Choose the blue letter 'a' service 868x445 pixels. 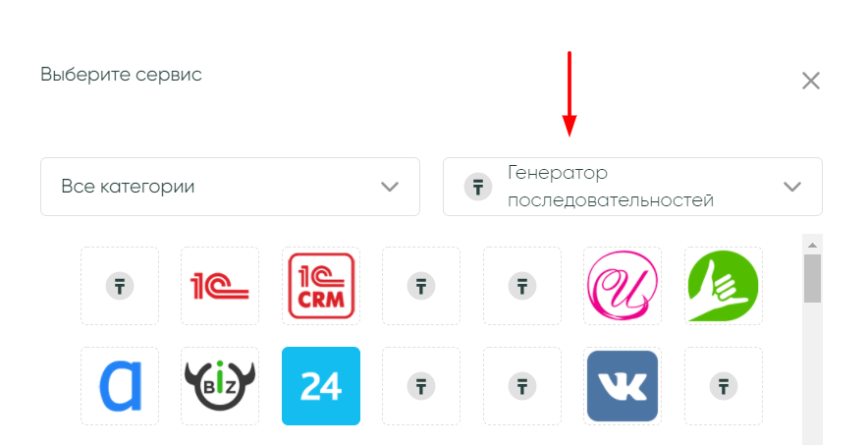pyautogui.click(x=120, y=386)
